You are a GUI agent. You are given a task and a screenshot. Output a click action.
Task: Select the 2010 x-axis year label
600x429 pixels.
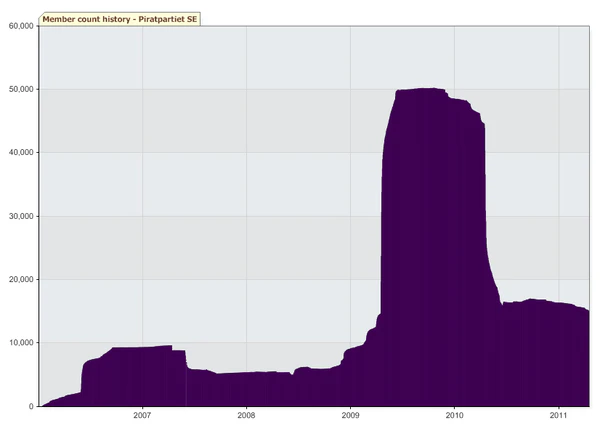tap(454, 415)
